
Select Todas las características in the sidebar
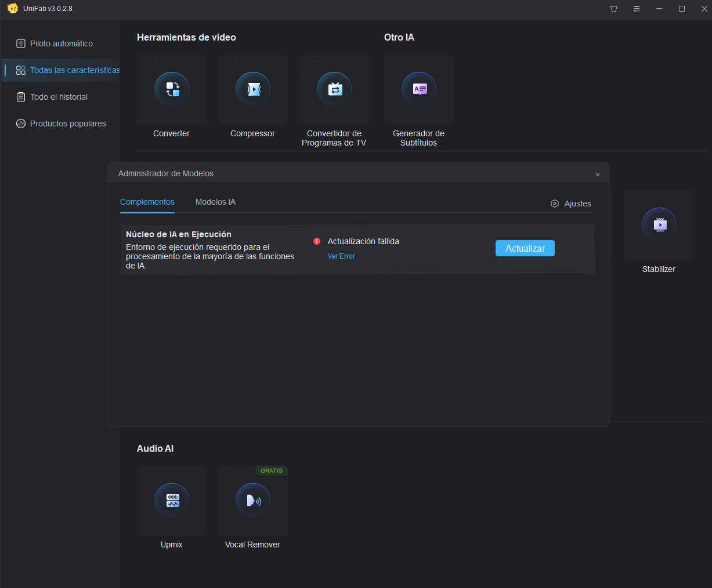tap(60, 70)
